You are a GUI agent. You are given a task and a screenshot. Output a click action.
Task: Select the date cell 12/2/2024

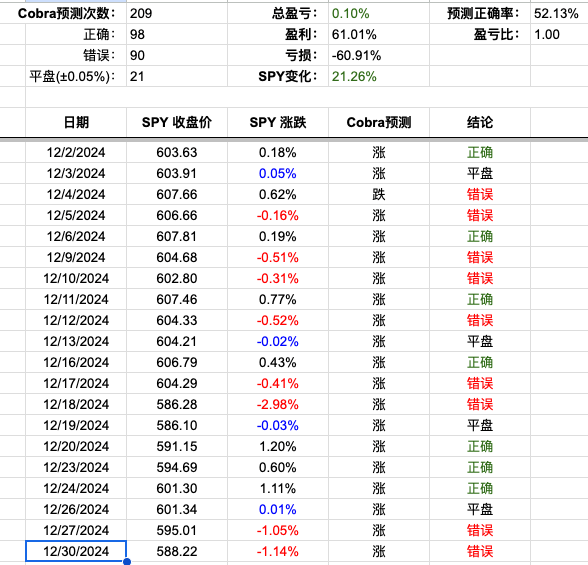tap(76, 152)
